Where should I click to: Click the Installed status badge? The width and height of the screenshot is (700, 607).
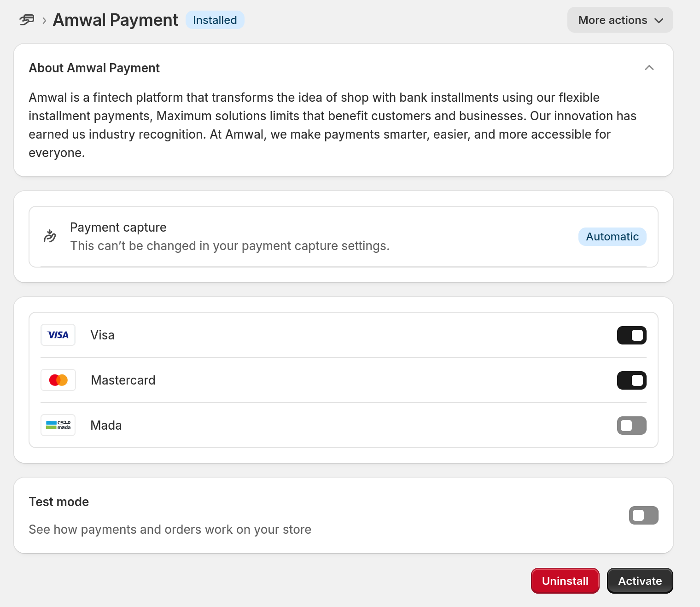pyautogui.click(x=215, y=20)
